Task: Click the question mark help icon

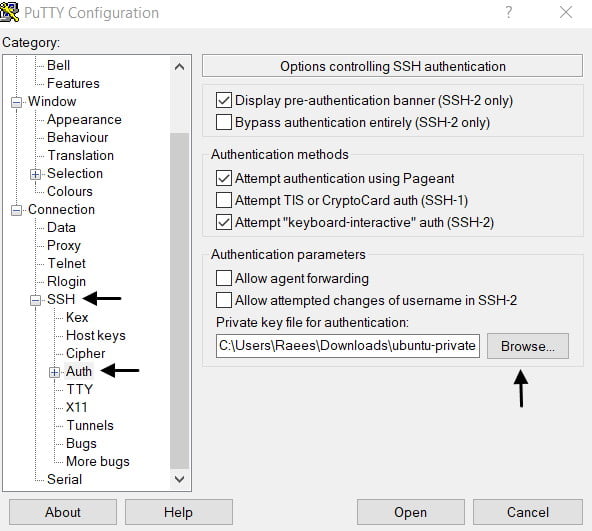Action: pyautogui.click(x=509, y=12)
